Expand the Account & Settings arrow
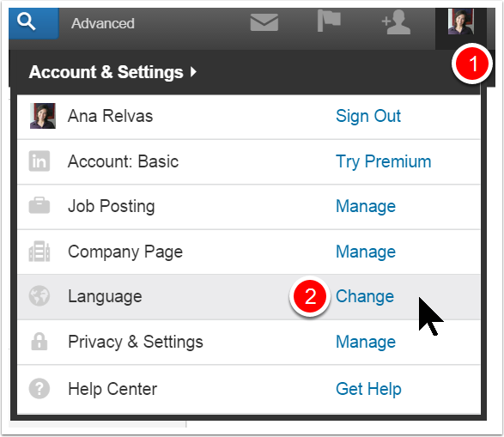The height and width of the screenshot is (437, 504). point(193,71)
